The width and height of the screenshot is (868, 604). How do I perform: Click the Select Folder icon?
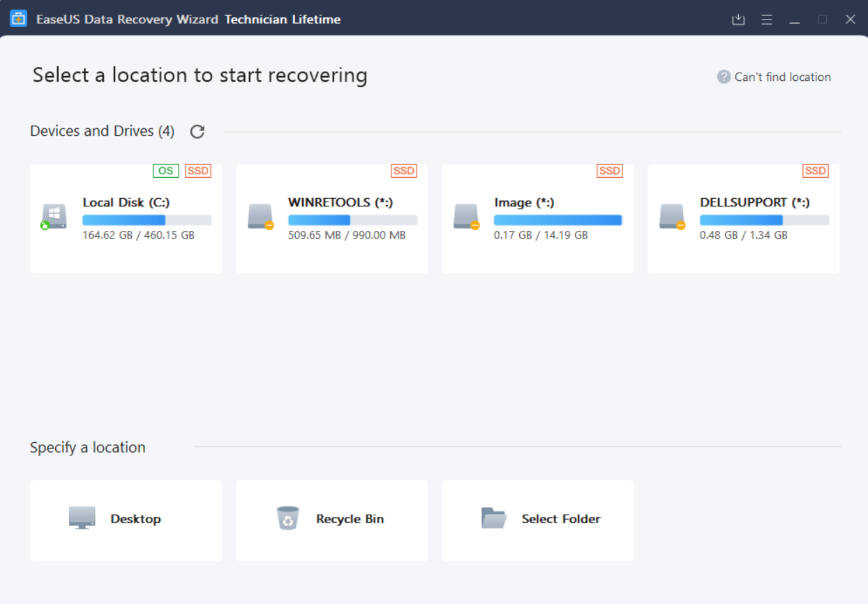(493, 518)
